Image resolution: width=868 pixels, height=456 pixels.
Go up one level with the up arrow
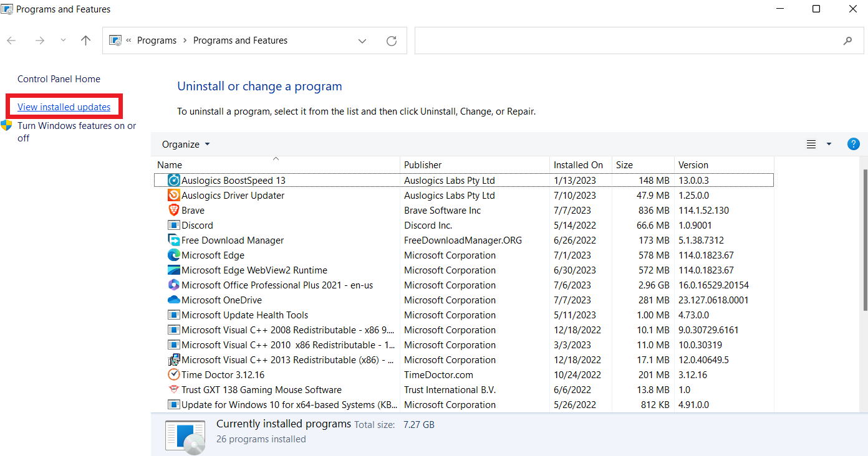(x=85, y=40)
